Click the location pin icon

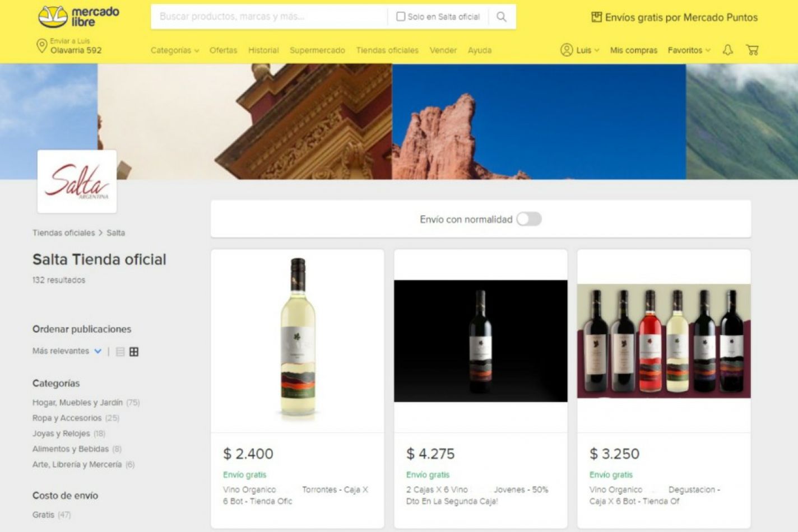[41, 46]
